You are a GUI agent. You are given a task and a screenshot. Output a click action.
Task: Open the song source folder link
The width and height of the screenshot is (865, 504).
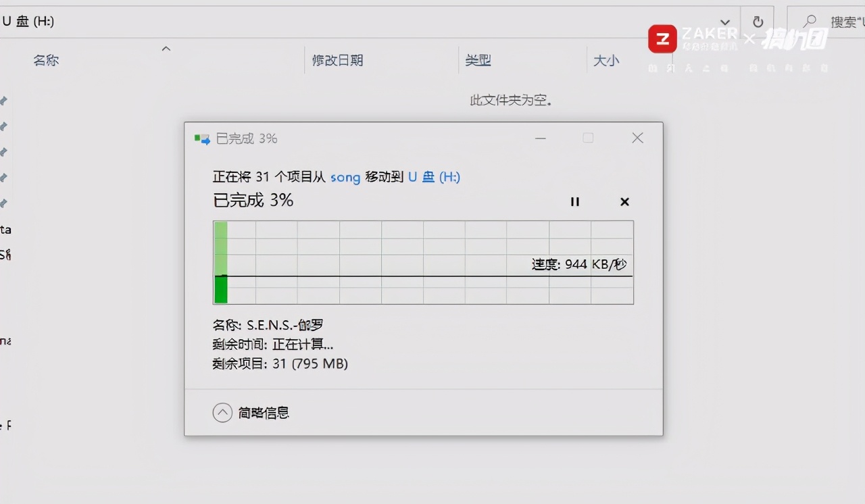(345, 177)
